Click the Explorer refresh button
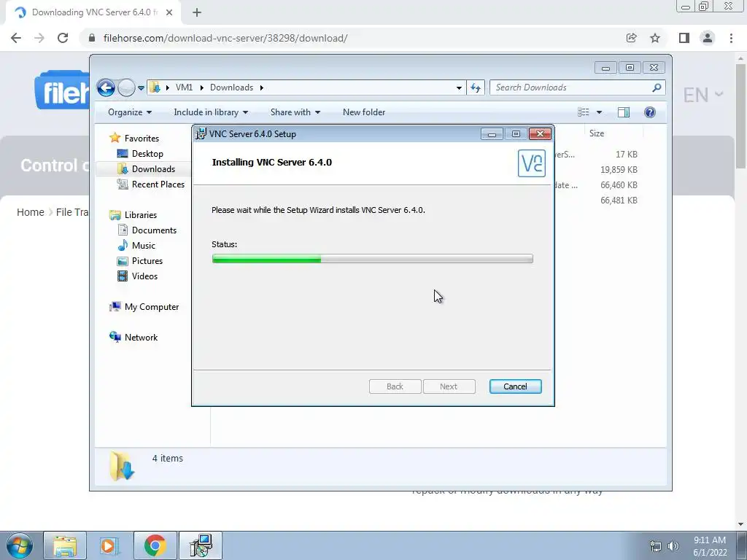 [x=476, y=87]
